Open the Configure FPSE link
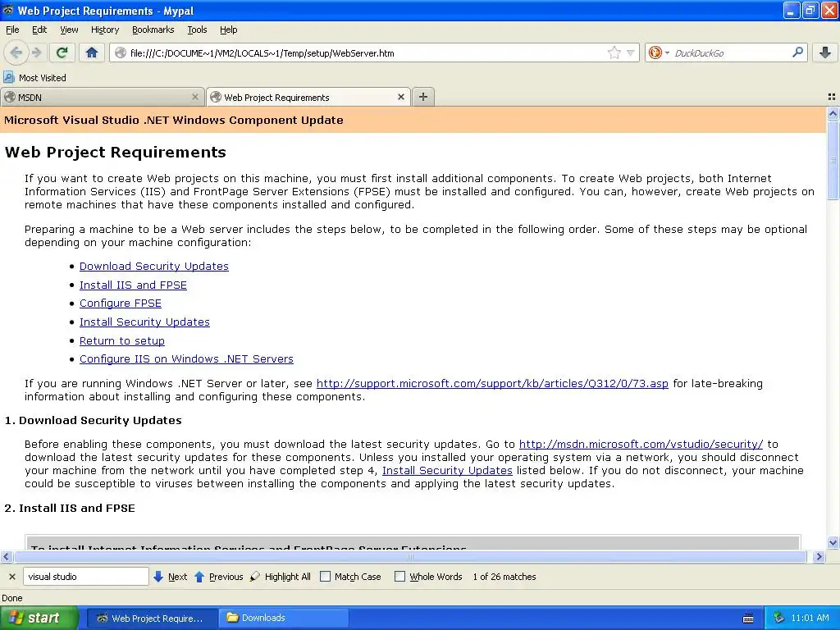The image size is (840, 630). [x=120, y=304]
